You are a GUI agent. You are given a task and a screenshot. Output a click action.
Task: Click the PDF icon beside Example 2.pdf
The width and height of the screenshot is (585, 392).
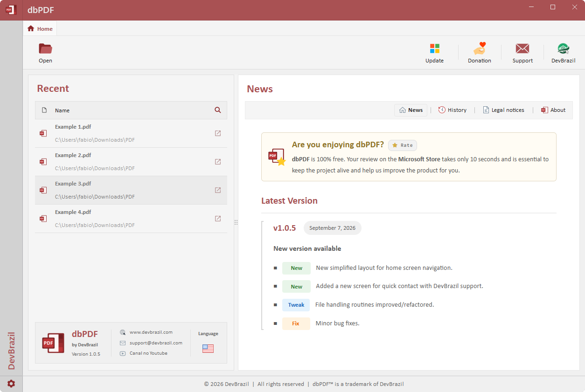coord(43,162)
